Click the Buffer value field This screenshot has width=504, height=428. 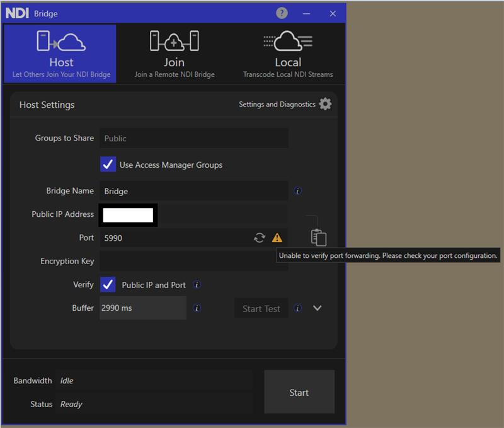[143, 308]
